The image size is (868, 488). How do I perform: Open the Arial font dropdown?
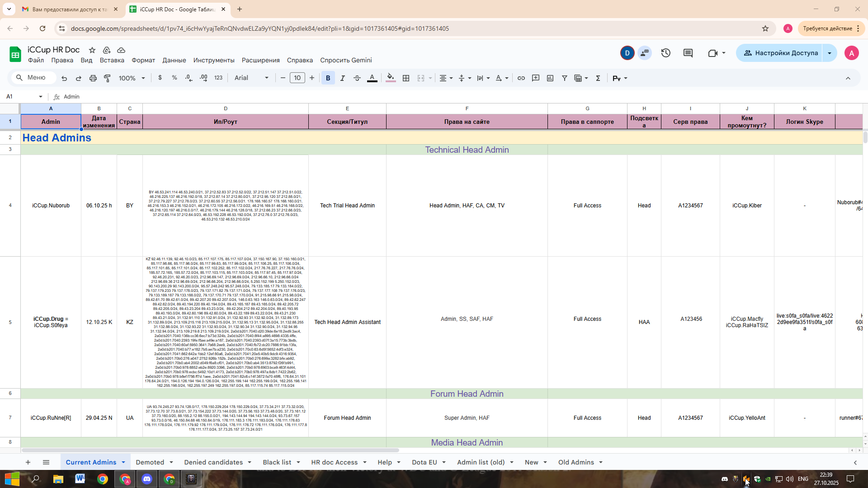[x=251, y=78]
